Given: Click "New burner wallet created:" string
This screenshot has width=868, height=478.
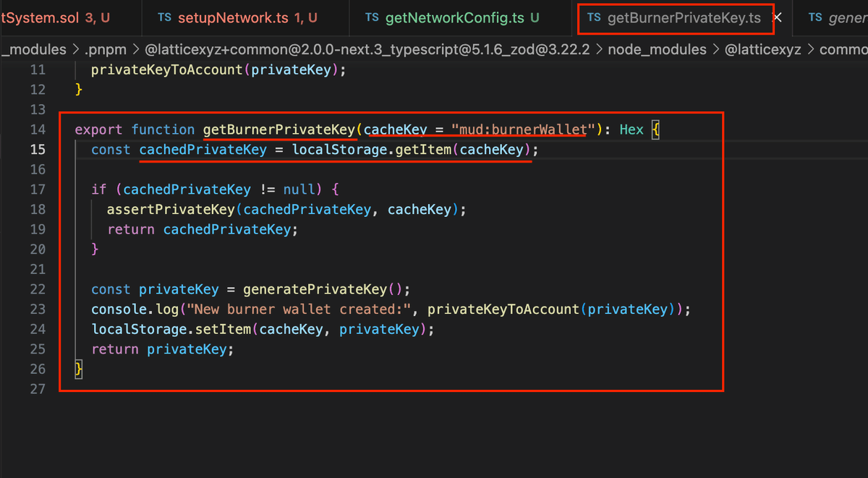Looking at the screenshot, I should click(299, 310).
